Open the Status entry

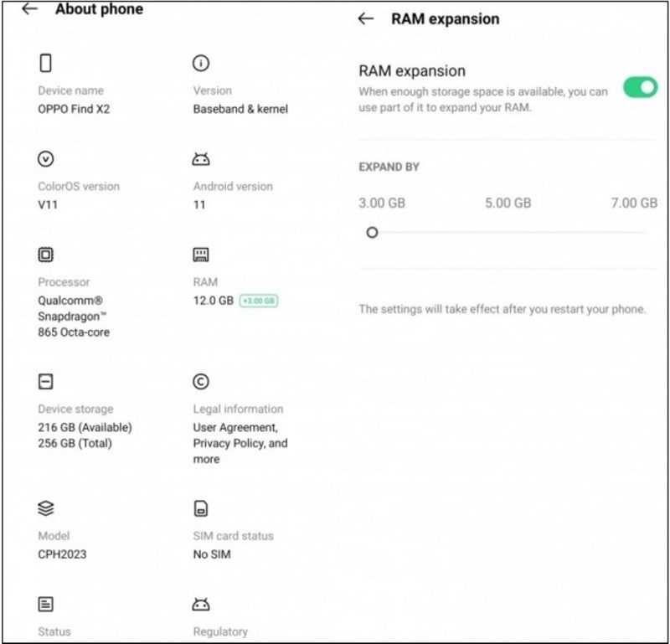[x=54, y=631]
